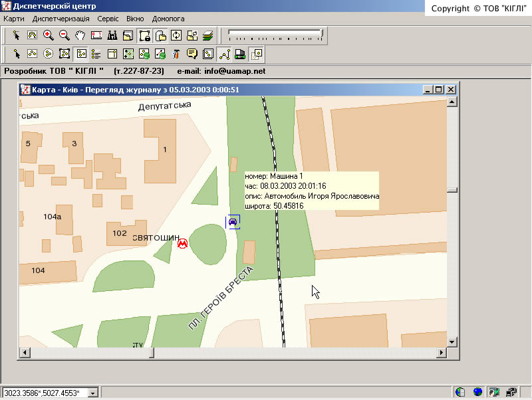Click the map scroll down arrow
This screenshot has height=400, width=532.
[x=452, y=342]
